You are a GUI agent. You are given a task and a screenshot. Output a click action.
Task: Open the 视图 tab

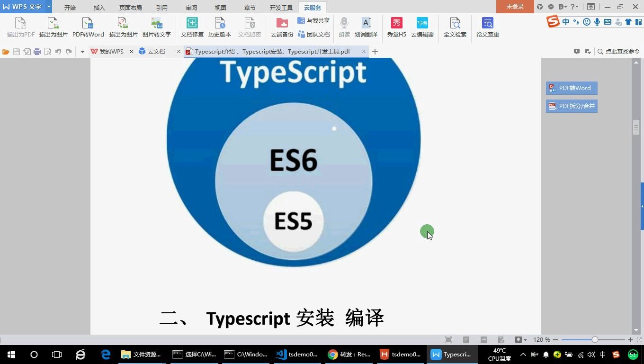click(220, 8)
